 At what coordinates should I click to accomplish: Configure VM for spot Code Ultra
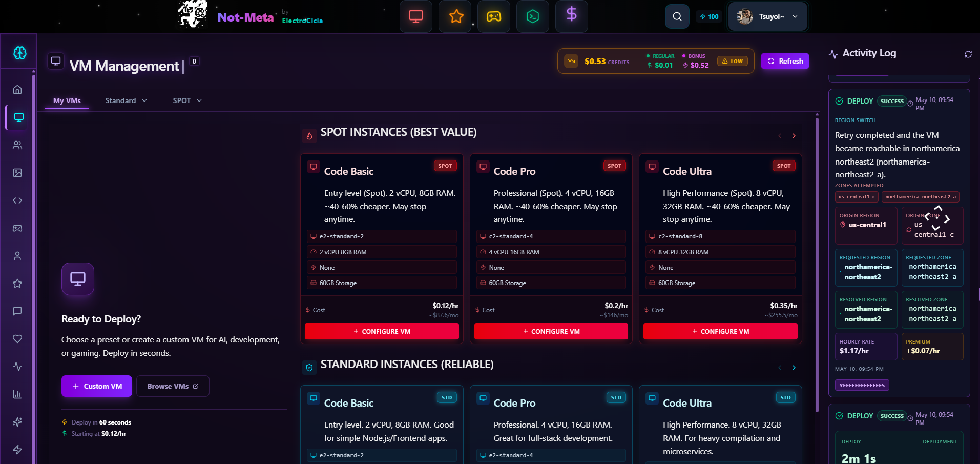coord(720,331)
